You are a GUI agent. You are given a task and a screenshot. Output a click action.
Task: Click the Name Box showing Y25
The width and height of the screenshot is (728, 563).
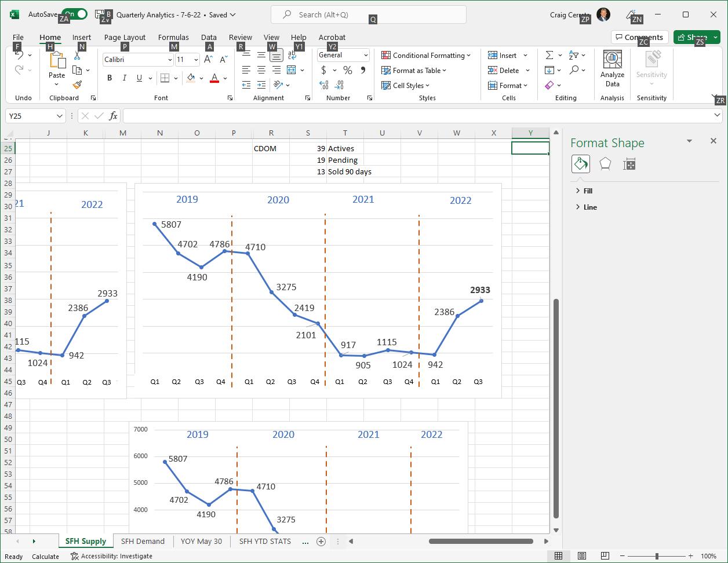[36, 116]
